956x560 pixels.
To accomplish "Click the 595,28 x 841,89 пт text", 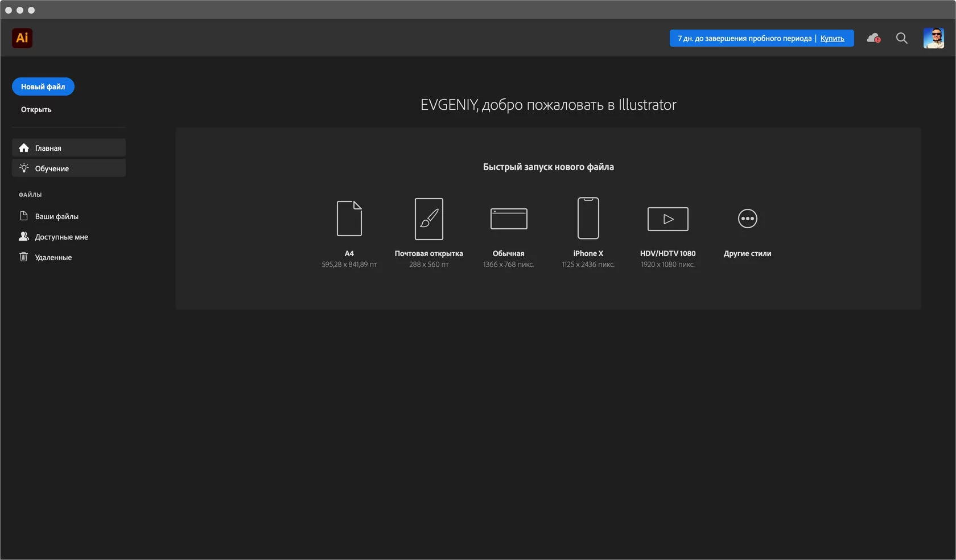I will point(349,265).
